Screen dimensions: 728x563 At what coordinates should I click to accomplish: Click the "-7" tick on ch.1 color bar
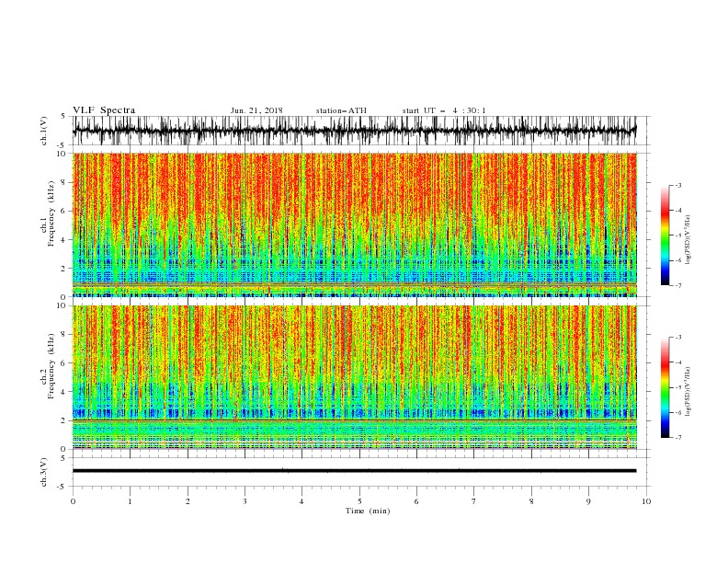pyautogui.click(x=678, y=285)
